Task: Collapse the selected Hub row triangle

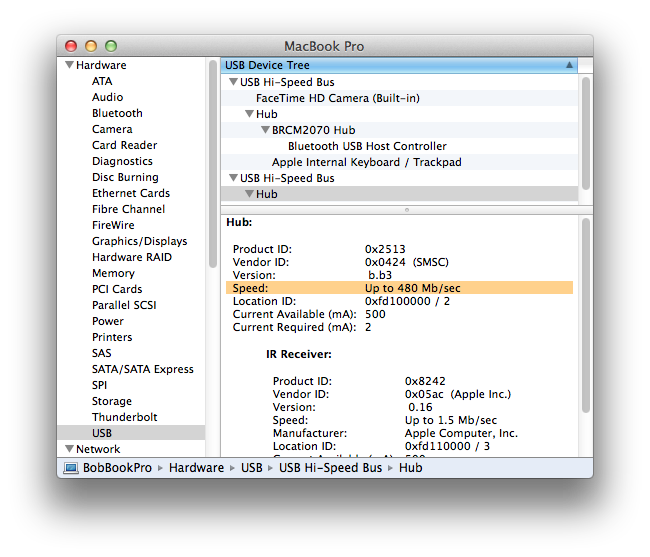Action: coord(249,194)
